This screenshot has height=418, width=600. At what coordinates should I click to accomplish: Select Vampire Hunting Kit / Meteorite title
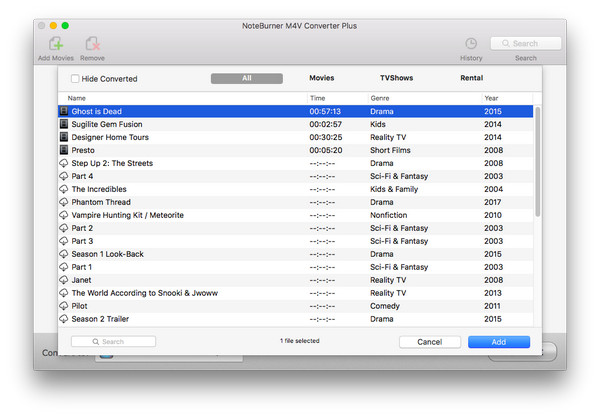127,215
